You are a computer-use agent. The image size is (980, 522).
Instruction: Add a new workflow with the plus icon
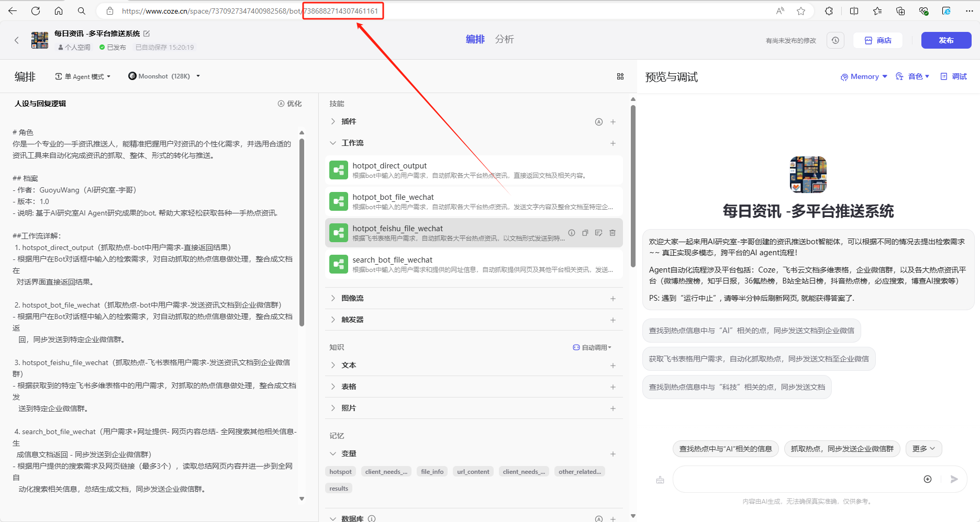pyautogui.click(x=612, y=143)
